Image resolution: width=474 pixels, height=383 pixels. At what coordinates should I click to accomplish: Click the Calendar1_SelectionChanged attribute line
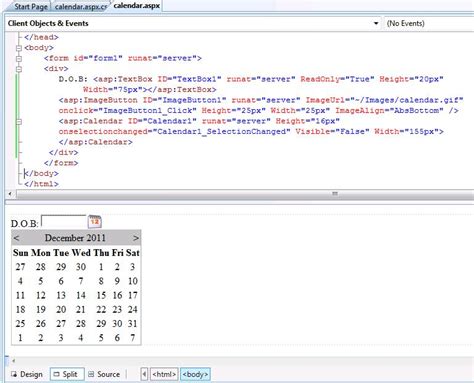pos(251,132)
